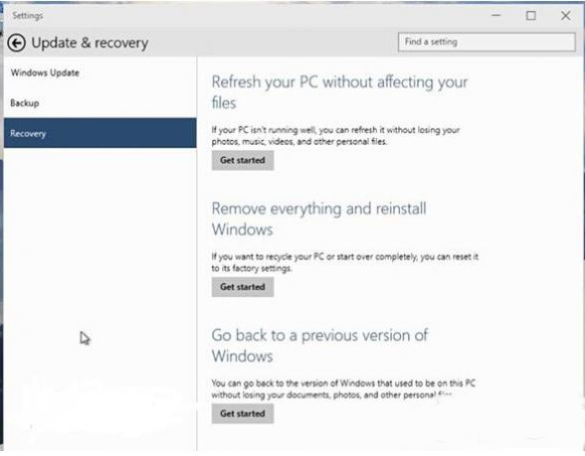Close the Settings window
Image resolution: width=585 pixels, height=456 pixels.
pyautogui.click(x=566, y=15)
